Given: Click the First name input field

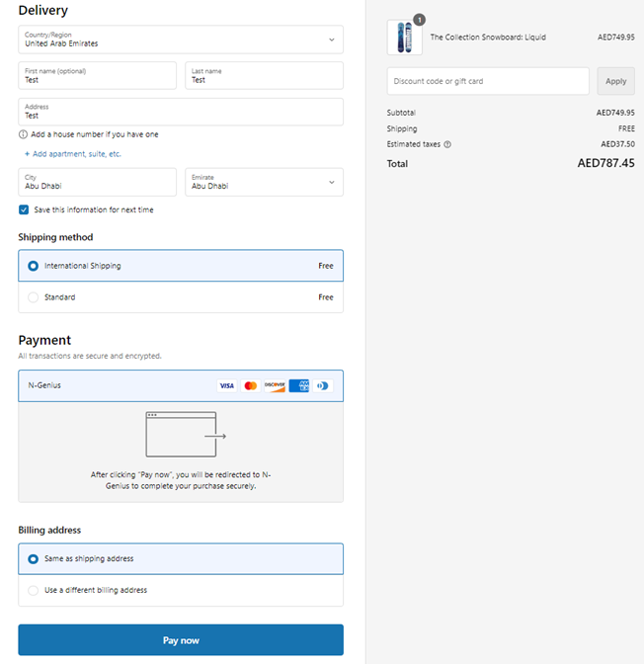Looking at the screenshot, I should [x=98, y=75].
